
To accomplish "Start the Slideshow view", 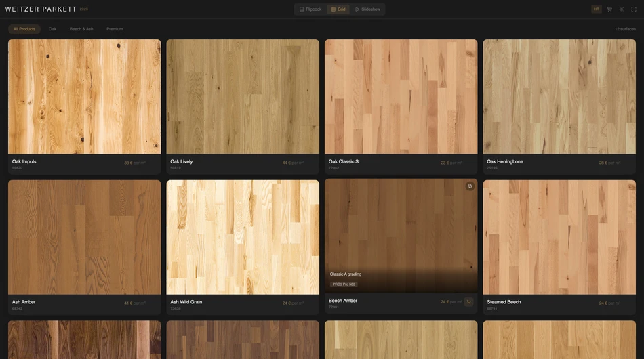I will [367, 9].
